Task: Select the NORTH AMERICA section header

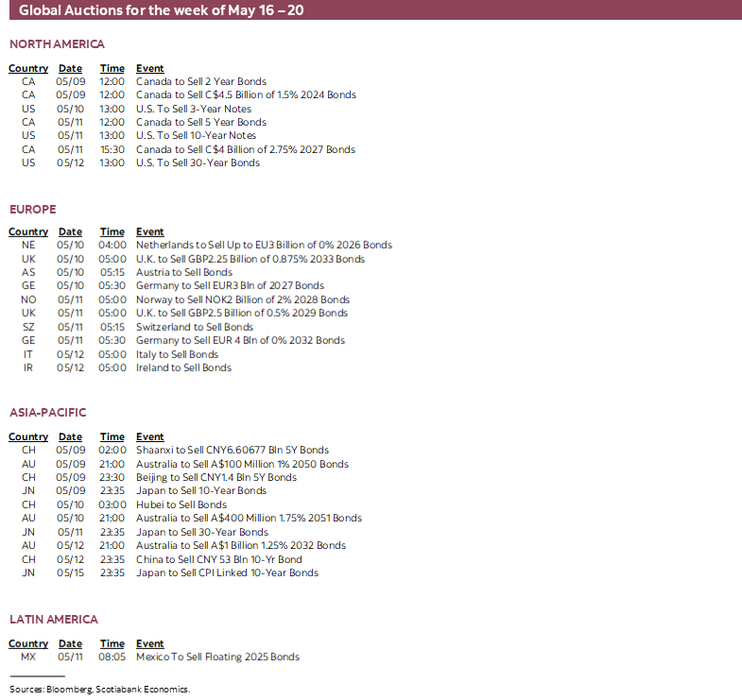Action: click(57, 44)
